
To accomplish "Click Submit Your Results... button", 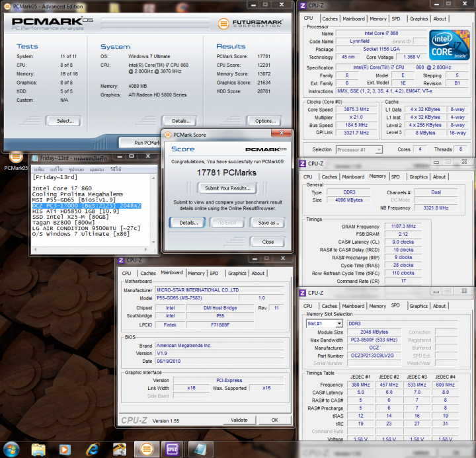I will click(227, 188).
